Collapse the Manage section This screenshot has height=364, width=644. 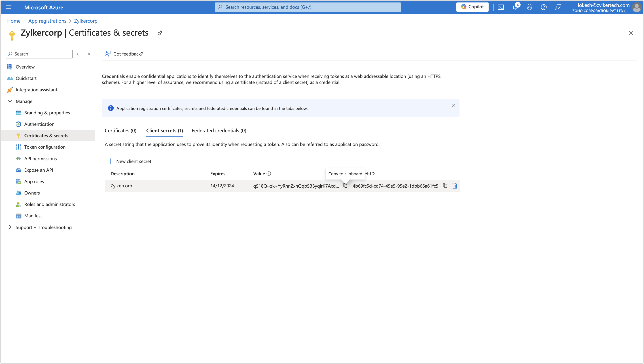pos(10,101)
